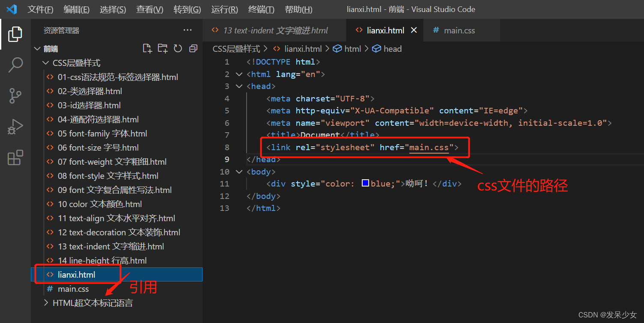Open the 终端(T) menu

pos(261,9)
